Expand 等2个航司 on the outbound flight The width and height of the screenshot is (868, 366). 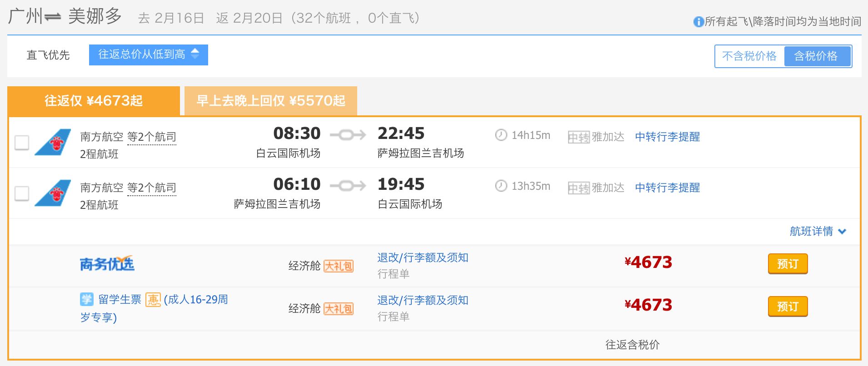(x=152, y=137)
